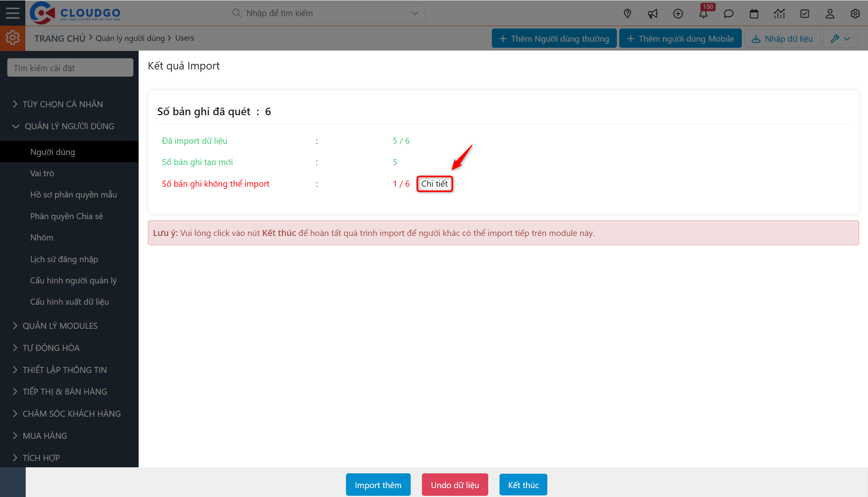Expand the TÙY CHỌN CÁ NHÂN section
This screenshot has width=868, height=497.
62,104
